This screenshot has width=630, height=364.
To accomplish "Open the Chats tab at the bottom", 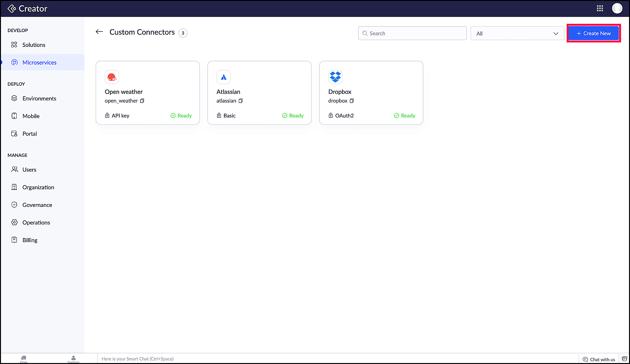I will pyautogui.click(x=24, y=359).
